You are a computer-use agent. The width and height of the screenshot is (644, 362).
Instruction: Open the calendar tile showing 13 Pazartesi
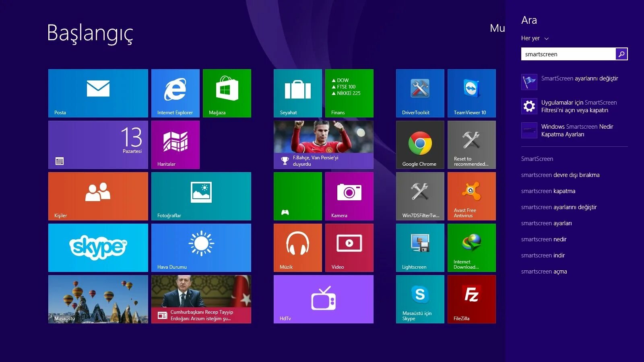pos(98,145)
